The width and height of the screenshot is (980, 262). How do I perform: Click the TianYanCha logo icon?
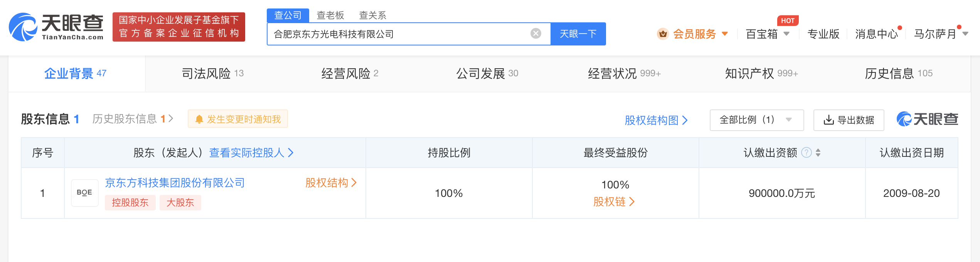pyautogui.click(x=23, y=27)
